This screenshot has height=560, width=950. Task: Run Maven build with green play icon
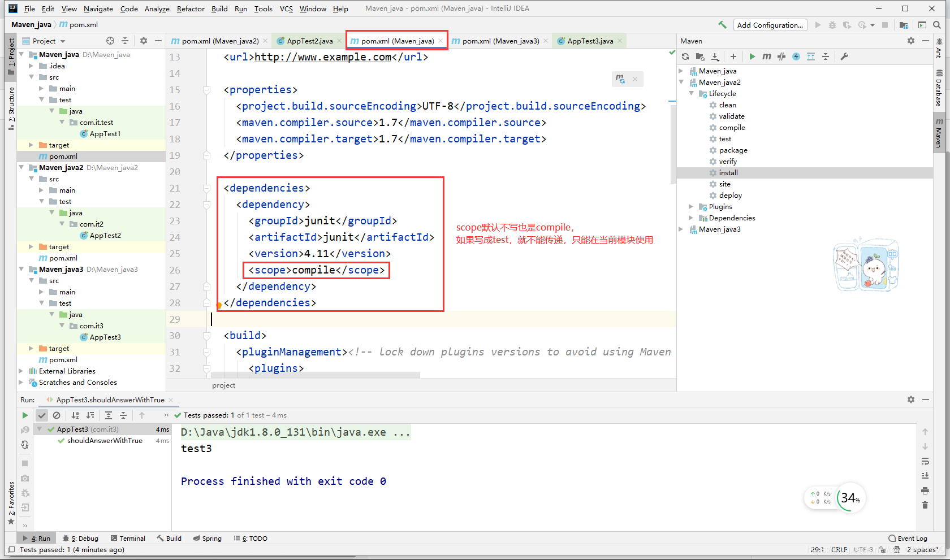tap(752, 57)
